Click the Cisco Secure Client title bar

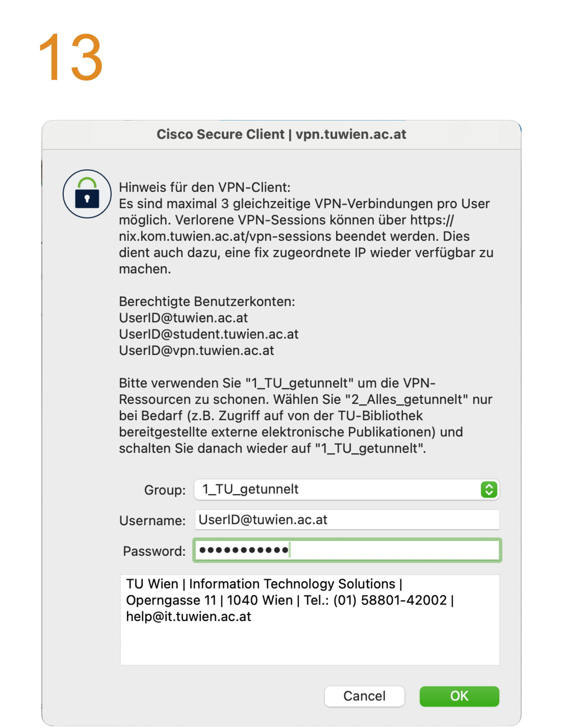(281, 134)
